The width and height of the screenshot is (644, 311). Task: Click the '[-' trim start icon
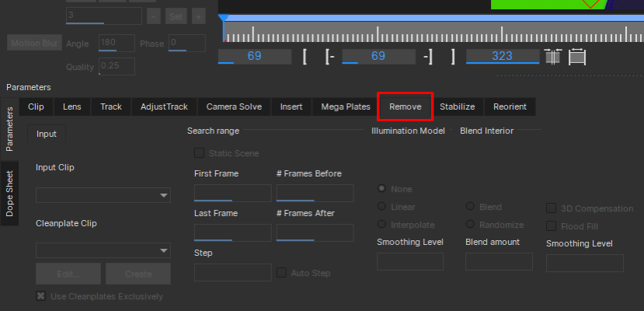[330, 57]
